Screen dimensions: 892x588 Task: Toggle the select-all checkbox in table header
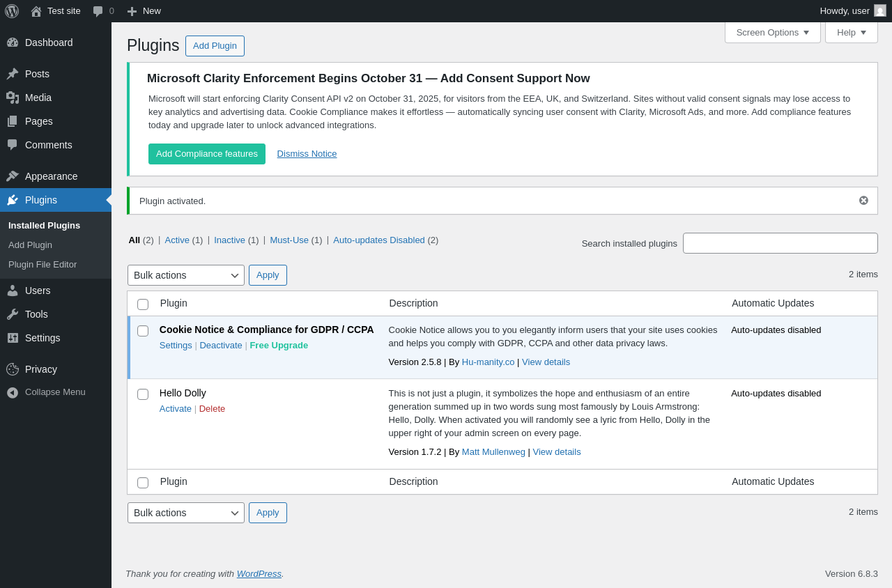(x=143, y=304)
